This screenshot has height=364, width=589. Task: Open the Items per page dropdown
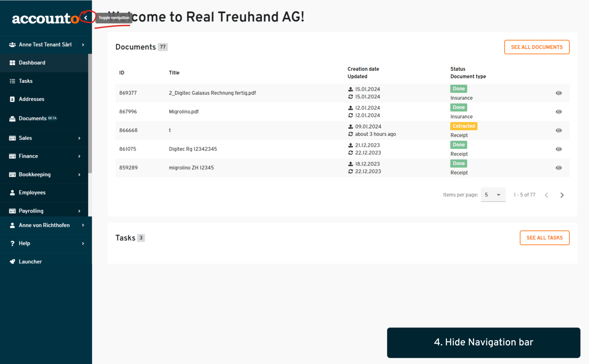493,195
